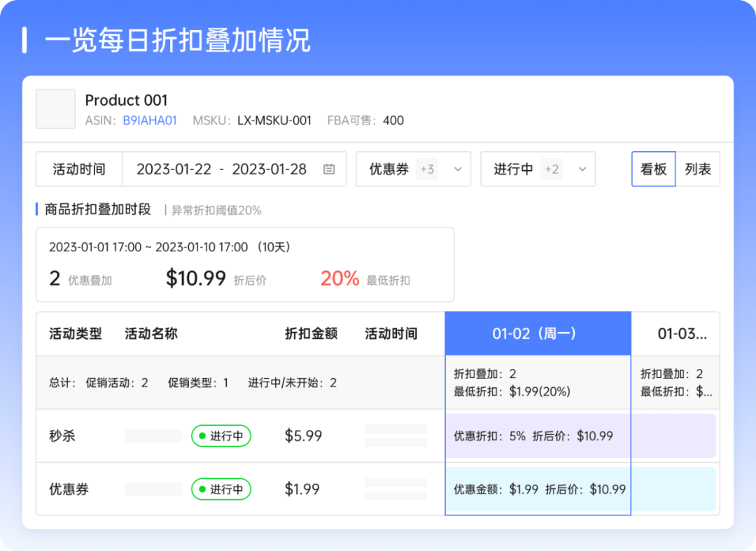Screen dimensions: 756x551
Task: Click the purple 秒杀 discount bar
Action: (580, 436)
